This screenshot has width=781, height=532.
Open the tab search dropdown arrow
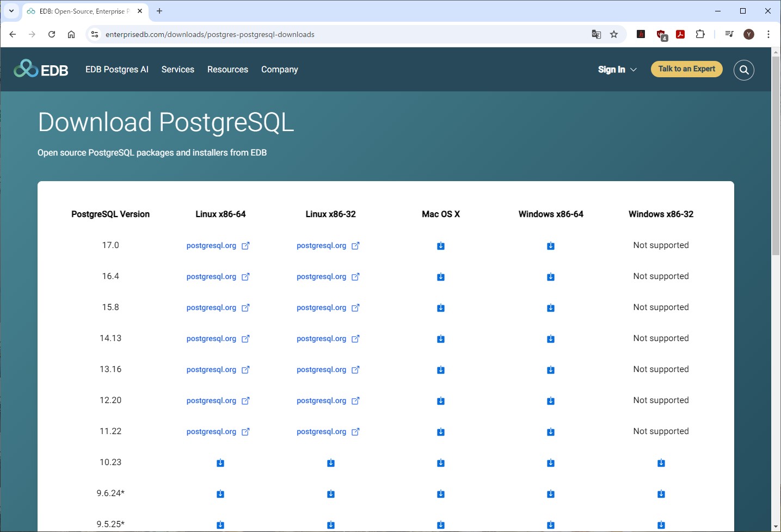pos(11,11)
